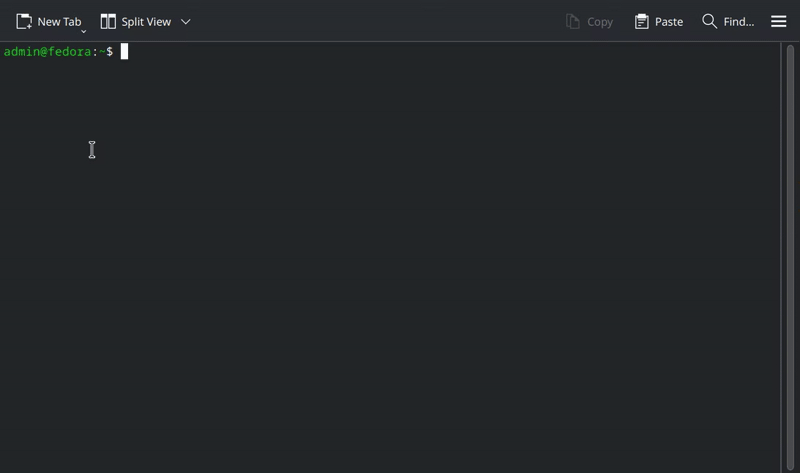Click the New Tab icon
Screen dimensions: 800x473
click(x=24, y=21)
